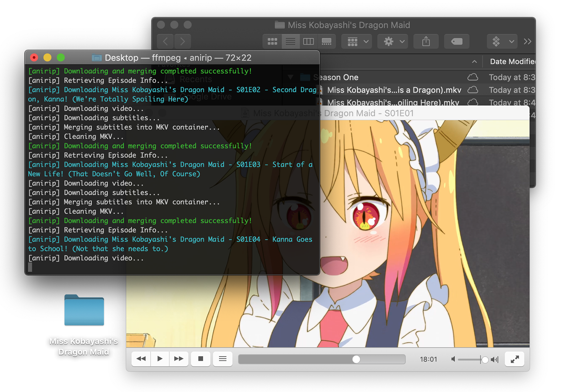
Task: Mute audio via the low-volume speaker icon
Action: 453,359
